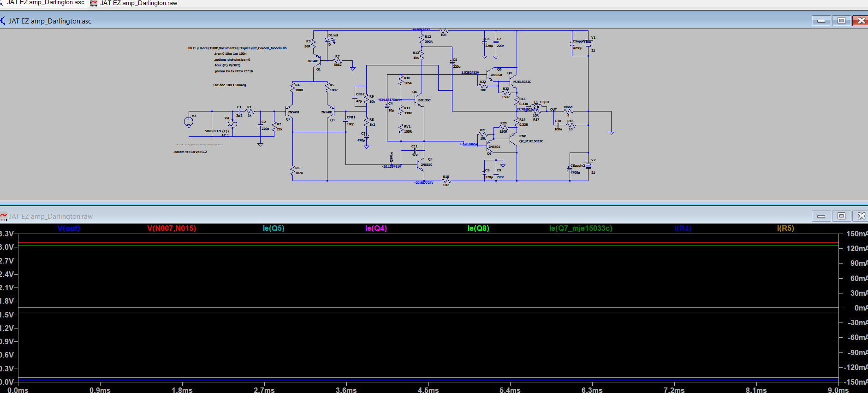Screen dimensions: 868x393
Task: Click the 1.5V left axis label
Action: tap(7, 315)
